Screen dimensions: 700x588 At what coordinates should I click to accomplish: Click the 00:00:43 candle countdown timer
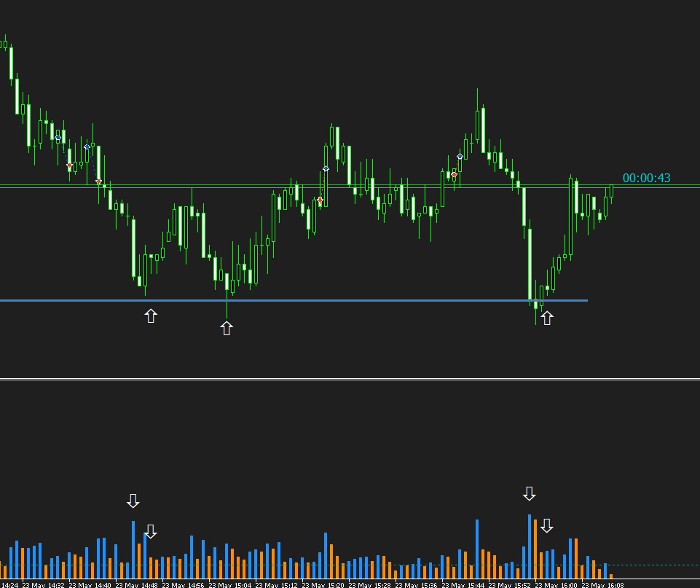646,178
